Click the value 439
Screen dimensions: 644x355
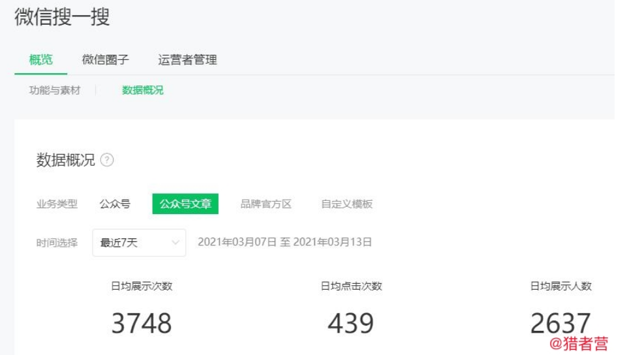click(351, 323)
